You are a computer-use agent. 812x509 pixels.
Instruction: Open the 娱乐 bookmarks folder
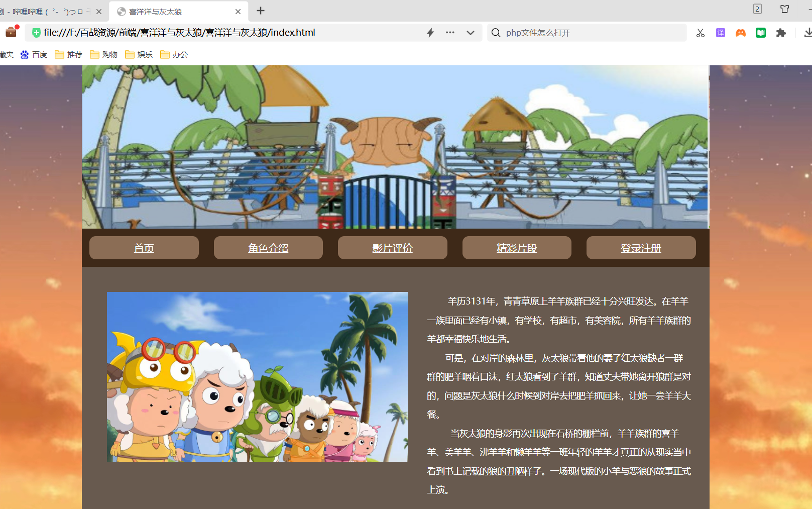(139, 54)
